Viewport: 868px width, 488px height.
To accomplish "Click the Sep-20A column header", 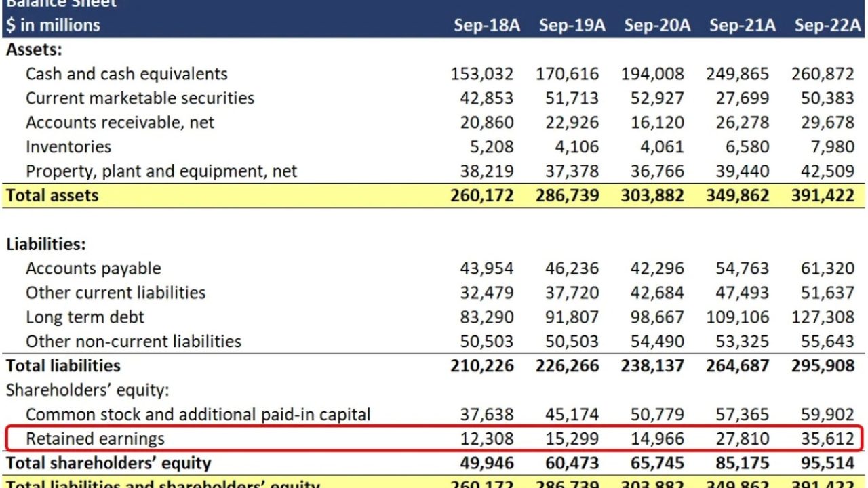I will point(657,25).
